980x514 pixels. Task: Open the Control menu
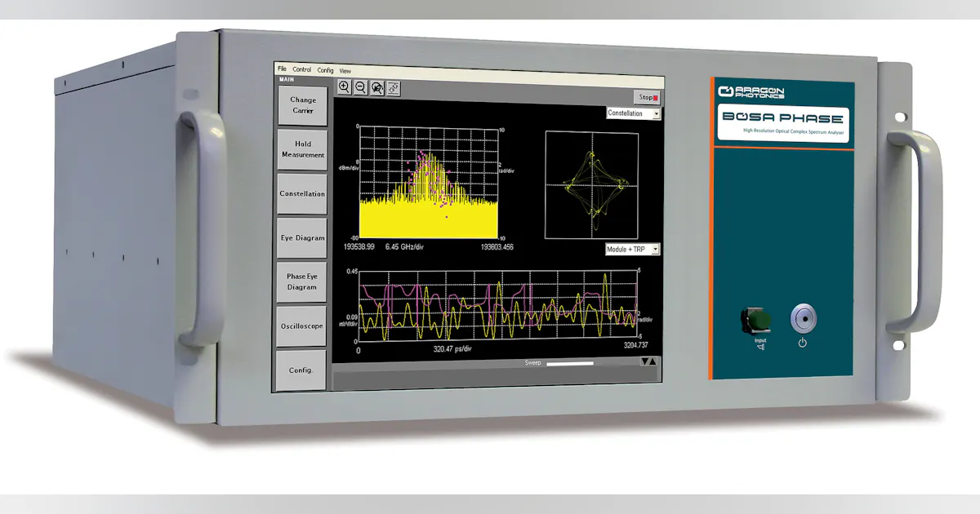(301, 70)
